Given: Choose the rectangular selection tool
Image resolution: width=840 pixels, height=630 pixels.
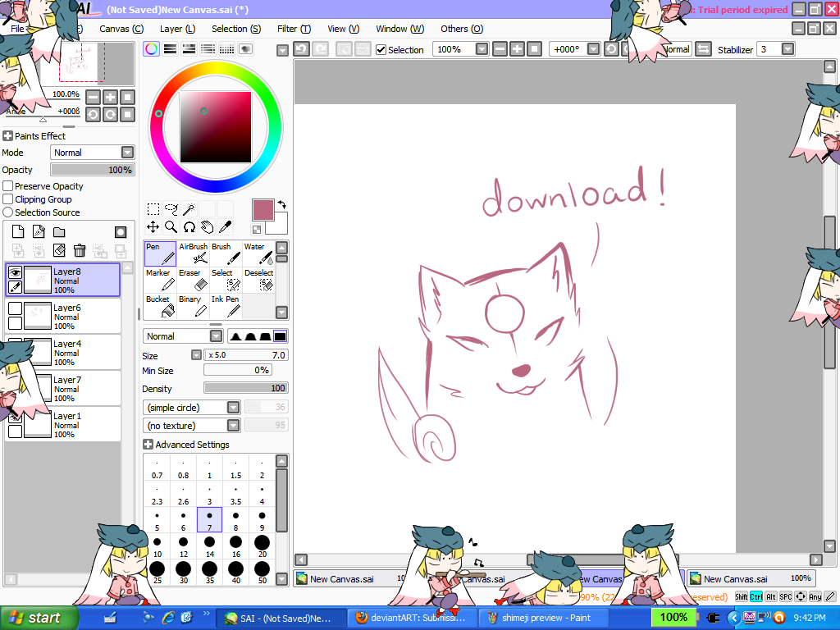Looking at the screenshot, I should click(153, 209).
